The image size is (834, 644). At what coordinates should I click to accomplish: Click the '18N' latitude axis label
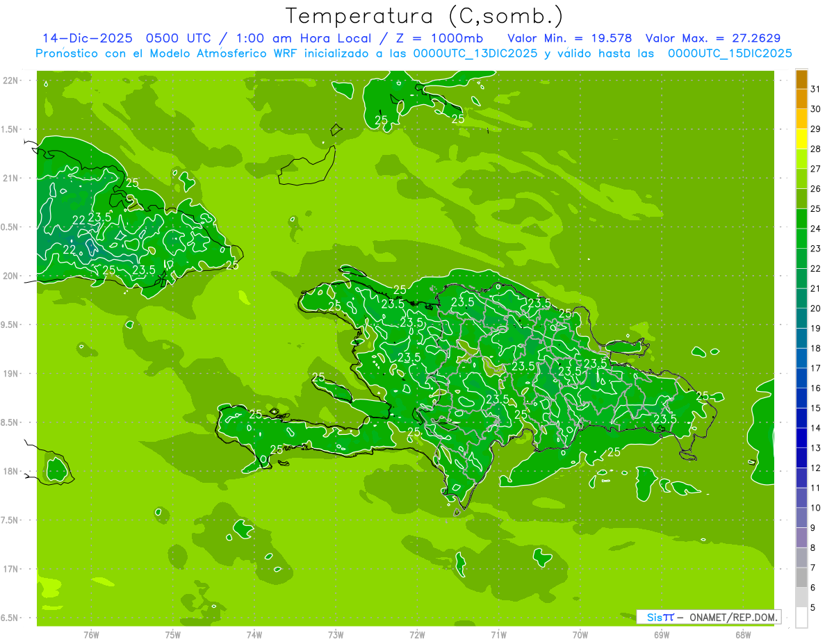12,471
